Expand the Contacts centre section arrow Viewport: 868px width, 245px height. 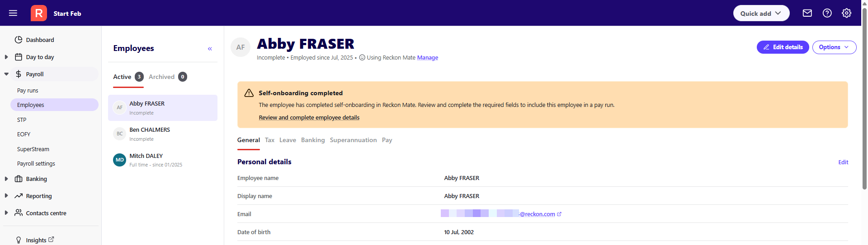coord(6,213)
